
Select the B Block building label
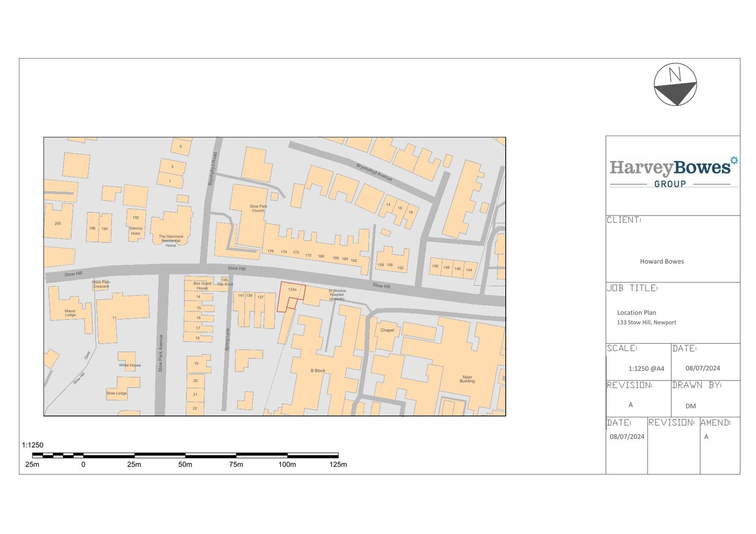click(x=318, y=371)
